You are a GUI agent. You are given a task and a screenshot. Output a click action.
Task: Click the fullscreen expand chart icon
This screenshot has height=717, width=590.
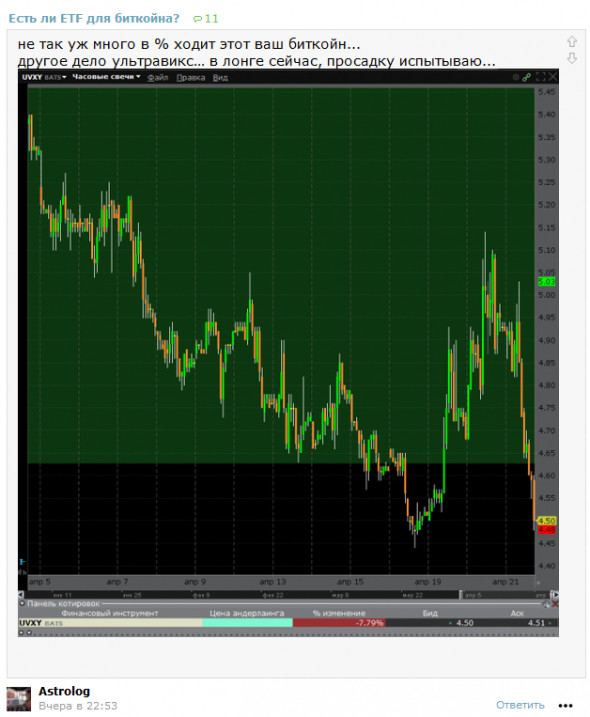coord(541,77)
